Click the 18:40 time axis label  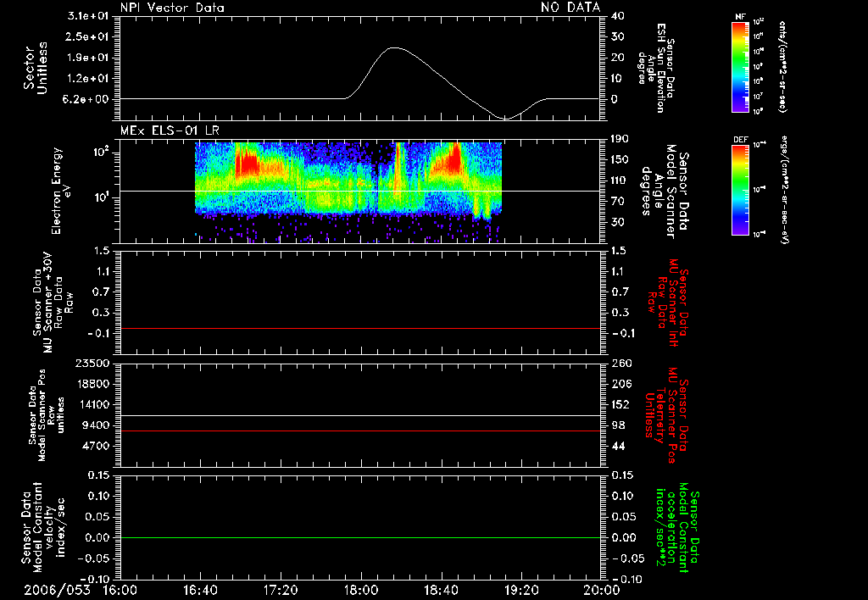(x=441, y=590)
